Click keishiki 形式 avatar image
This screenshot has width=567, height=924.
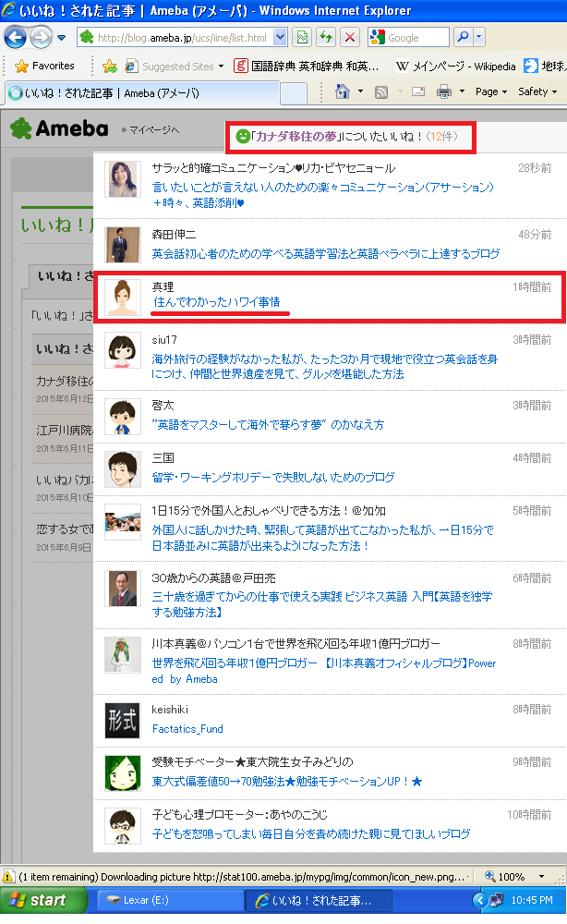(123, 721)
